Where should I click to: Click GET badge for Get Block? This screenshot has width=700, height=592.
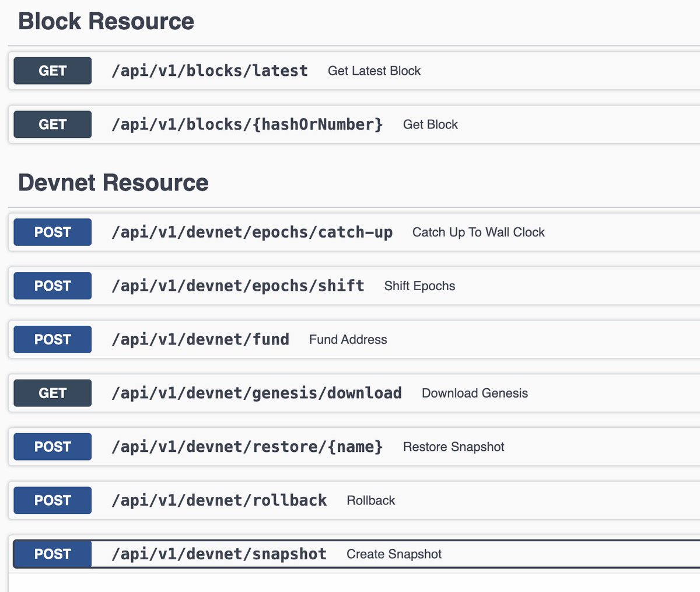coord(52,124)
